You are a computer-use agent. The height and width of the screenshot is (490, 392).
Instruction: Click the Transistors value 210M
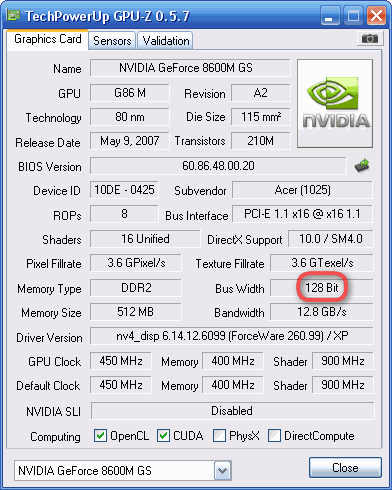pos(261,141)
